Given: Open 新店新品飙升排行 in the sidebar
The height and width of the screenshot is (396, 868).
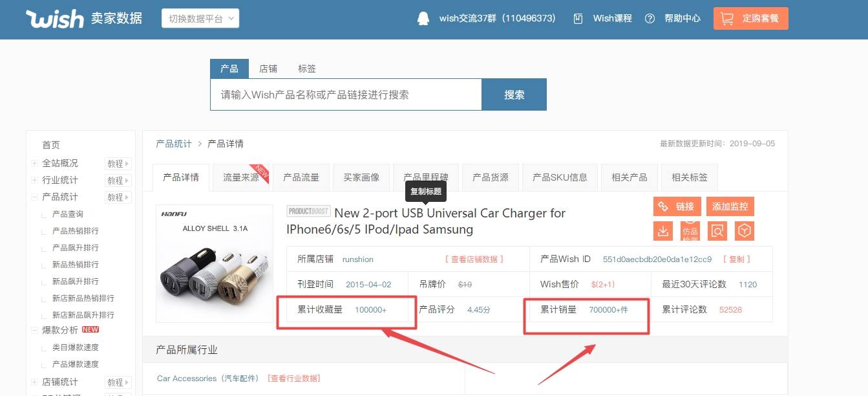Looking at the screenshot, I should click(83, 315).
